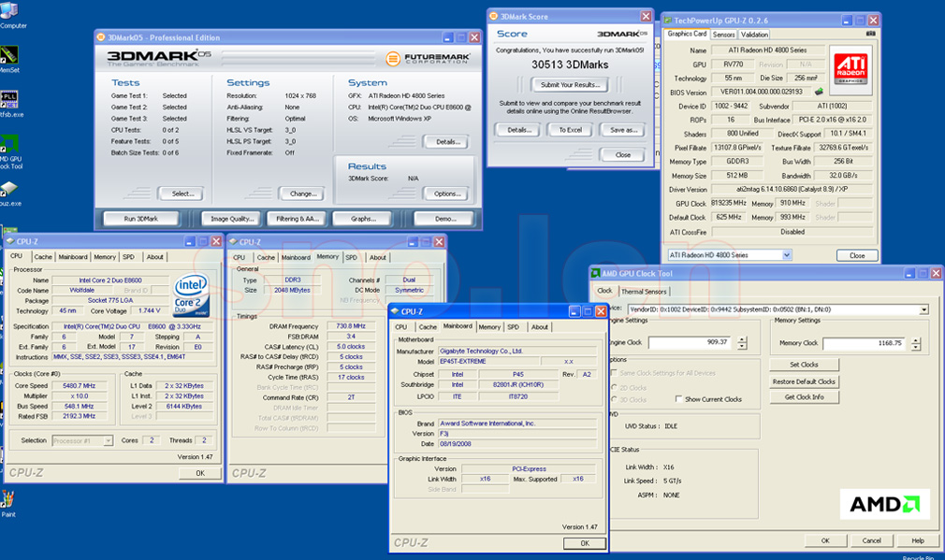This screenshot has width=945, height=560.
Task: Click the Engine Clock spinner arrows
Action: [x=742, y=342]
